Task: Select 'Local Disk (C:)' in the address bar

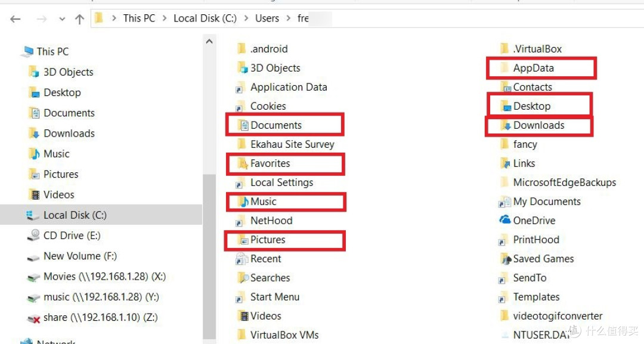Action: click(205, 18)
